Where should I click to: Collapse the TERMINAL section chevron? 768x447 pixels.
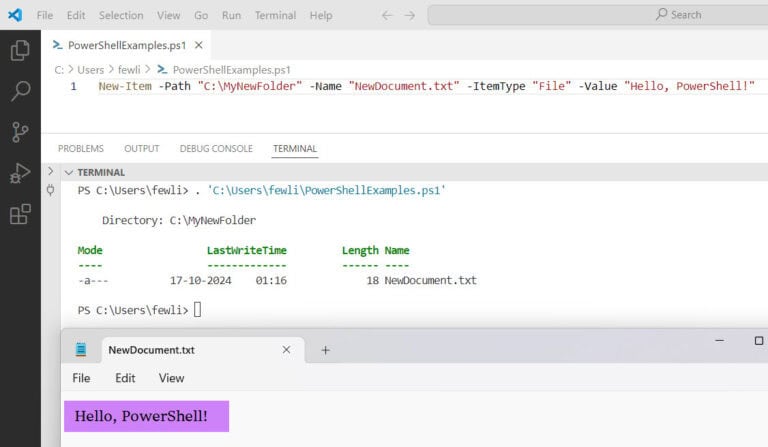69,172
